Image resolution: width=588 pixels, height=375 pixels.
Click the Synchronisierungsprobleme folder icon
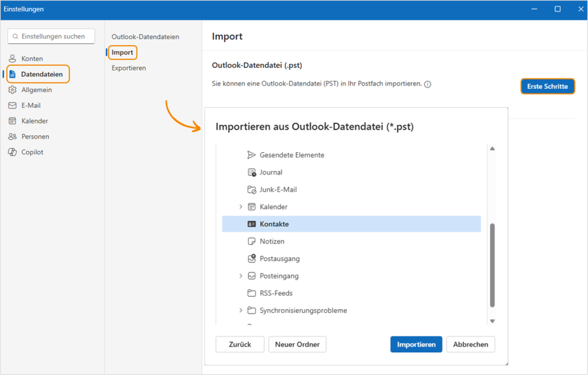click(252, 310)
